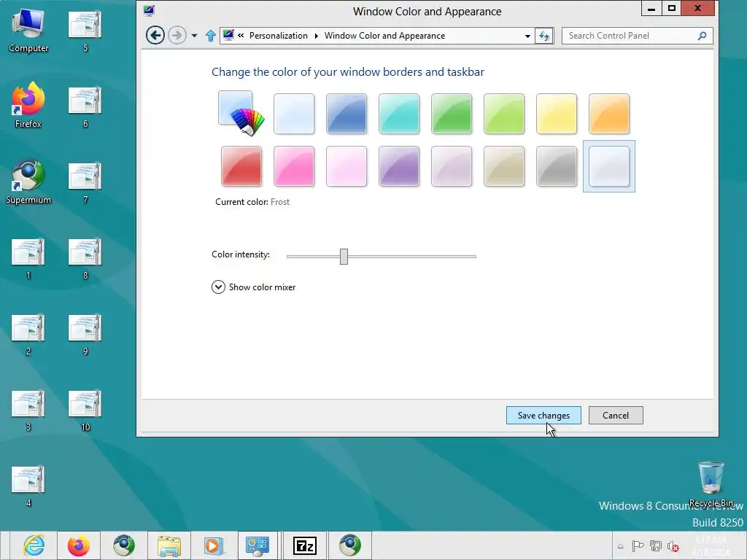Screen dimensions: 747x560
Task: Expand Show color mixer
Action: click(x=253, y=287)
